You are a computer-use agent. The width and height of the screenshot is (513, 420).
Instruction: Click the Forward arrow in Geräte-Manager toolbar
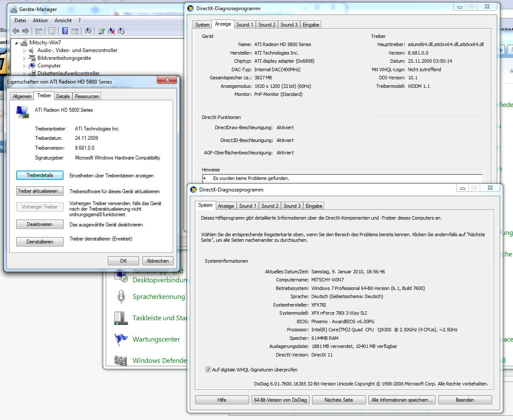(25, 31)
